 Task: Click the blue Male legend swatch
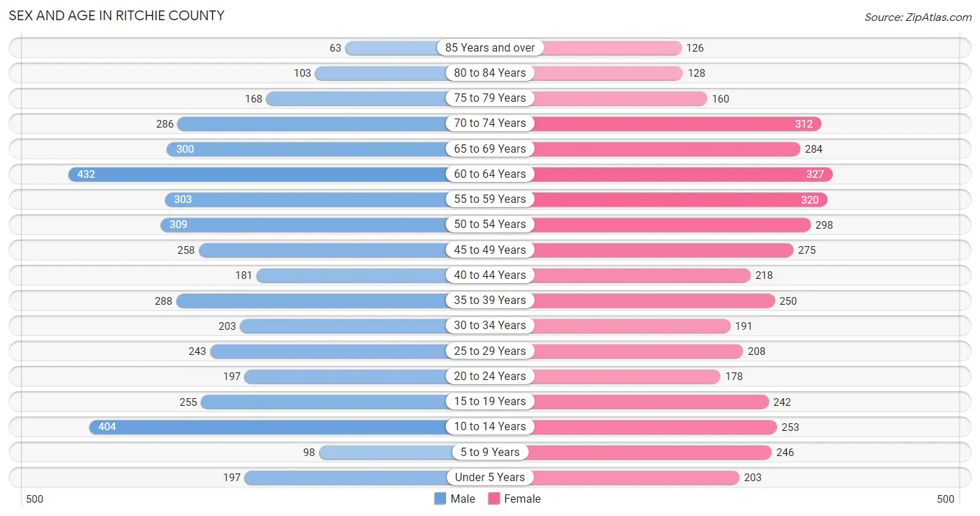click(440, 499)
